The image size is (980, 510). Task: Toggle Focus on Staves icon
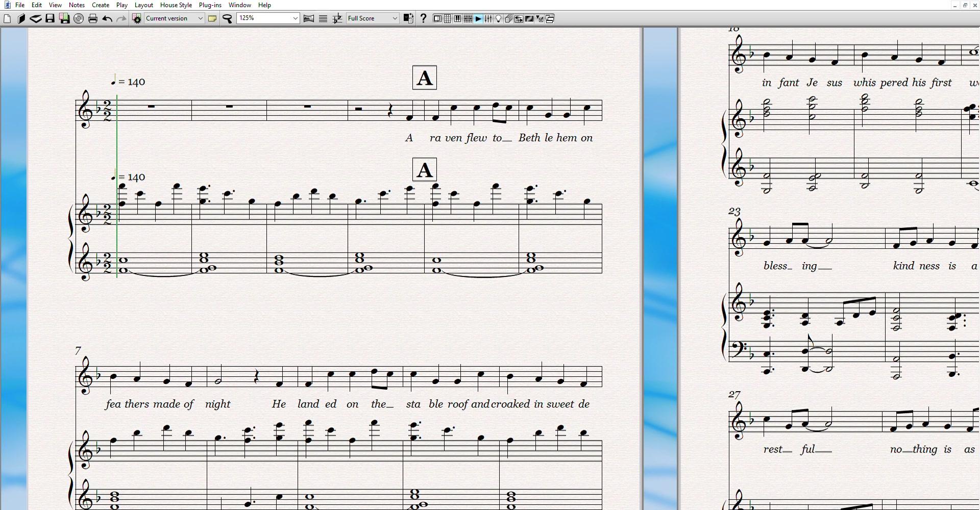click(x=323, y=19)
